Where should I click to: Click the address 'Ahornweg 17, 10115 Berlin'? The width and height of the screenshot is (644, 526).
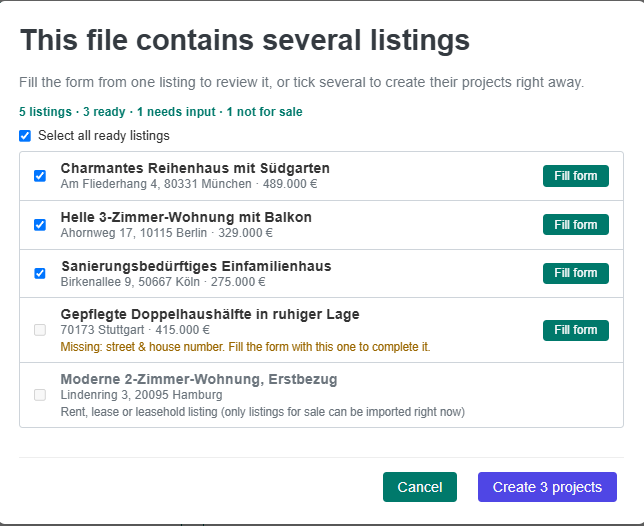(134, 233)
